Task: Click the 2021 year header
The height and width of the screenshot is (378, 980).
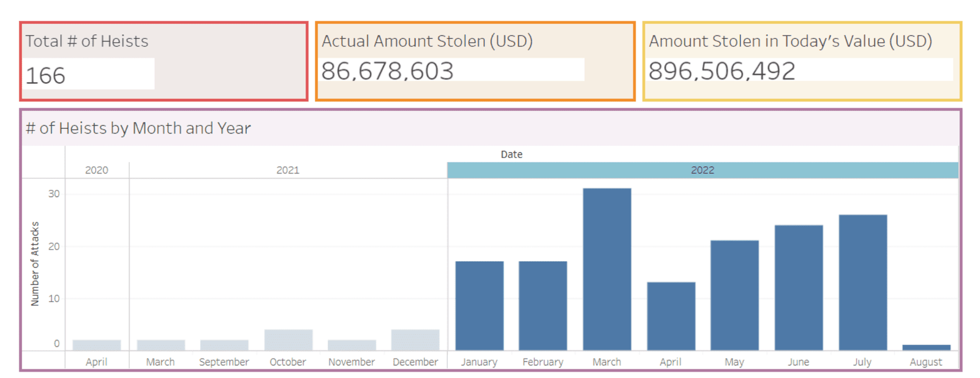Action: click(287, 170)
